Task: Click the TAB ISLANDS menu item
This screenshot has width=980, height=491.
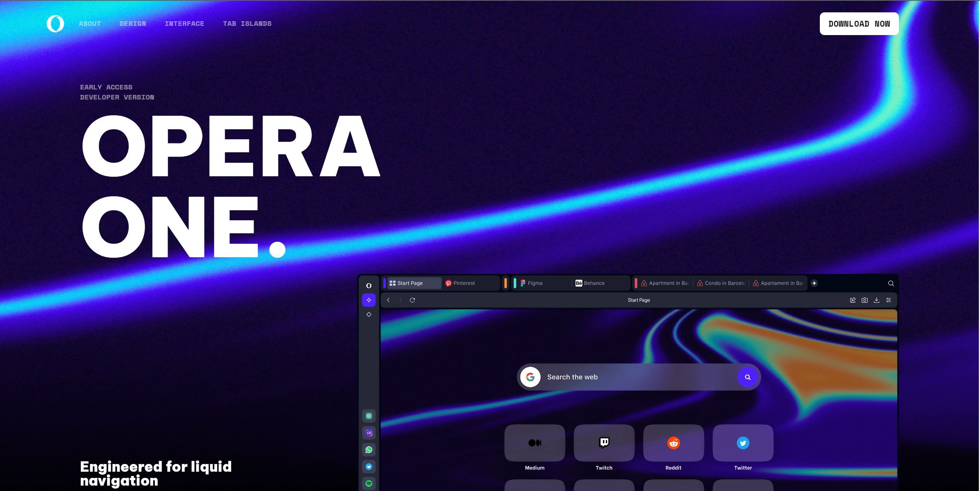Action: click(x=247, y=23)
